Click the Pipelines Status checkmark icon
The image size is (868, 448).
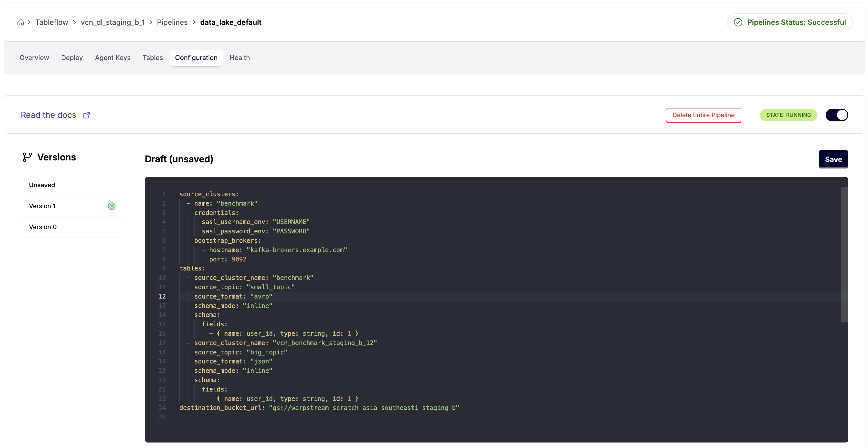738,22
